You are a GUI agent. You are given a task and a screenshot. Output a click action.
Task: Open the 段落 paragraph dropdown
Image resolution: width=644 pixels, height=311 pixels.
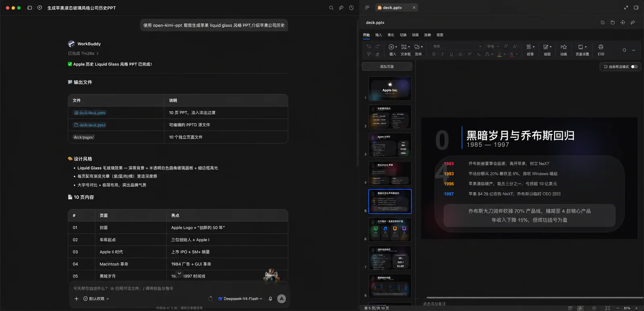(530, 50)
